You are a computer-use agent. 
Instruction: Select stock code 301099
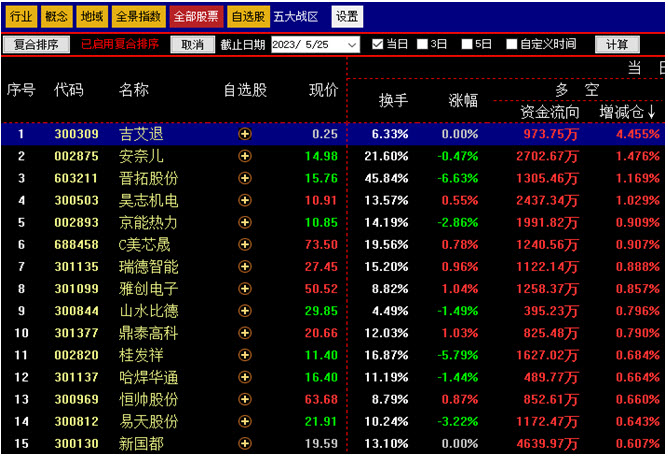click(77, 289)
